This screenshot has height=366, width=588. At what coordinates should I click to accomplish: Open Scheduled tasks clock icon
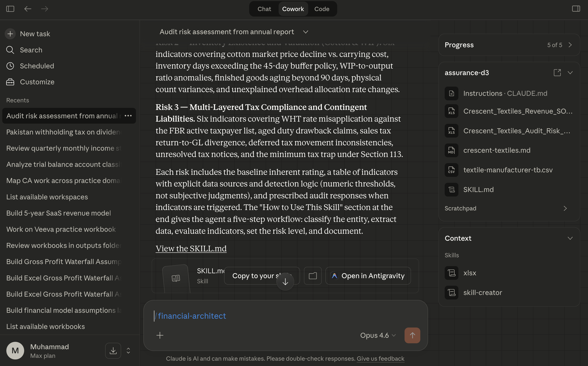10,66
